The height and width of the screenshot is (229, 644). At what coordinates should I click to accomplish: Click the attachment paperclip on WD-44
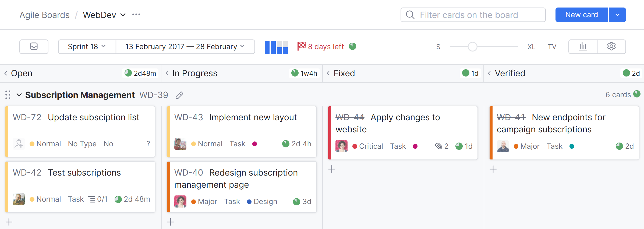click(438, 146)
